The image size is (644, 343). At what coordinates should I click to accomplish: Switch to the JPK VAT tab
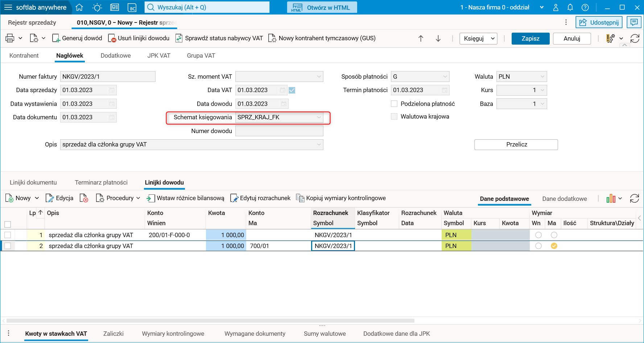click(159, 55)
